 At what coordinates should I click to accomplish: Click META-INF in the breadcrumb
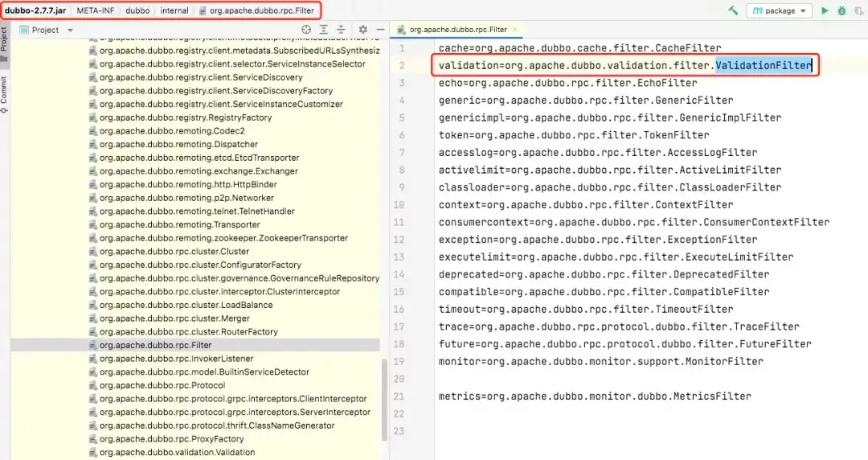click(x=95, y=10)
